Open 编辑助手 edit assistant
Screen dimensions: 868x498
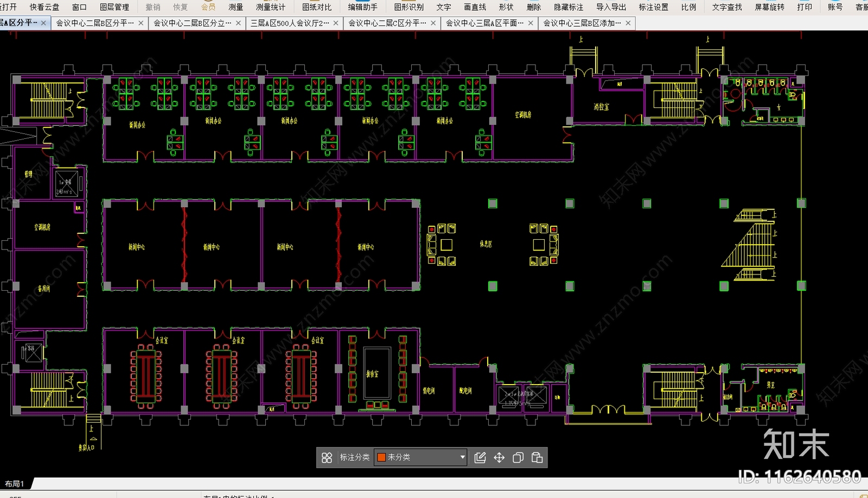(363, 7)
